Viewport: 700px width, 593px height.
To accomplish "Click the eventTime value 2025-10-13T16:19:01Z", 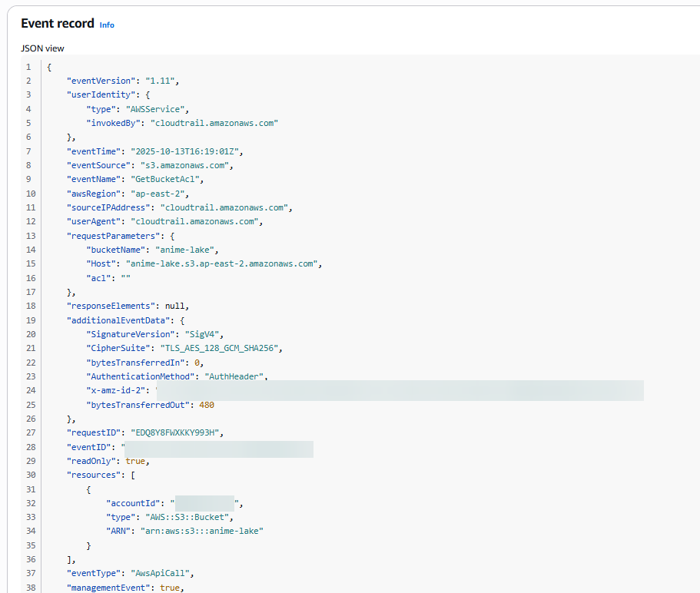I will (x=187, y=151).
